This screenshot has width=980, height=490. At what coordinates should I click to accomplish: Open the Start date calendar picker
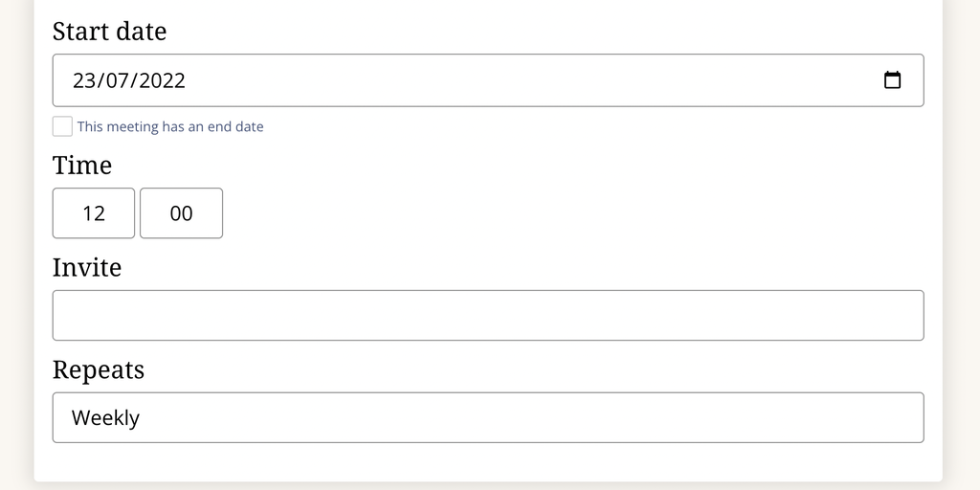click(892, 80)
